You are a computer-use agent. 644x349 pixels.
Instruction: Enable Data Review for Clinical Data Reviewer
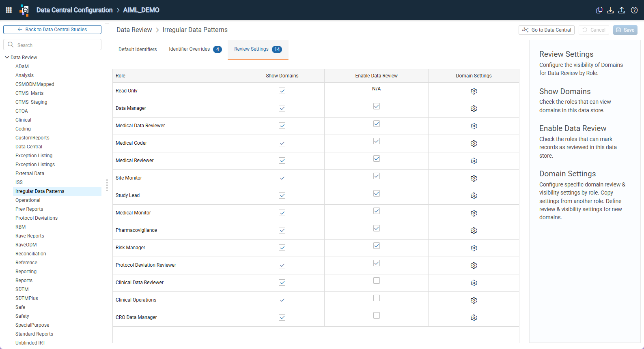[377, 280]
